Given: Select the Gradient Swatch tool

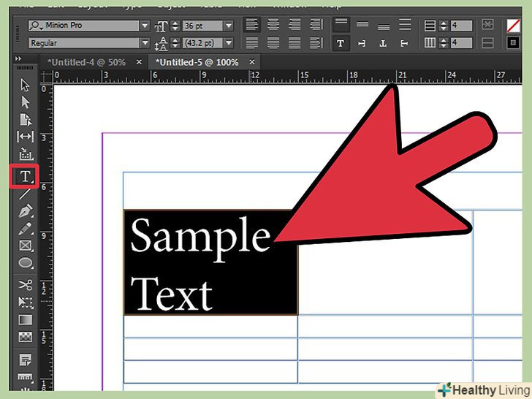Looking at the screenshot, I should tap(26, 319).
